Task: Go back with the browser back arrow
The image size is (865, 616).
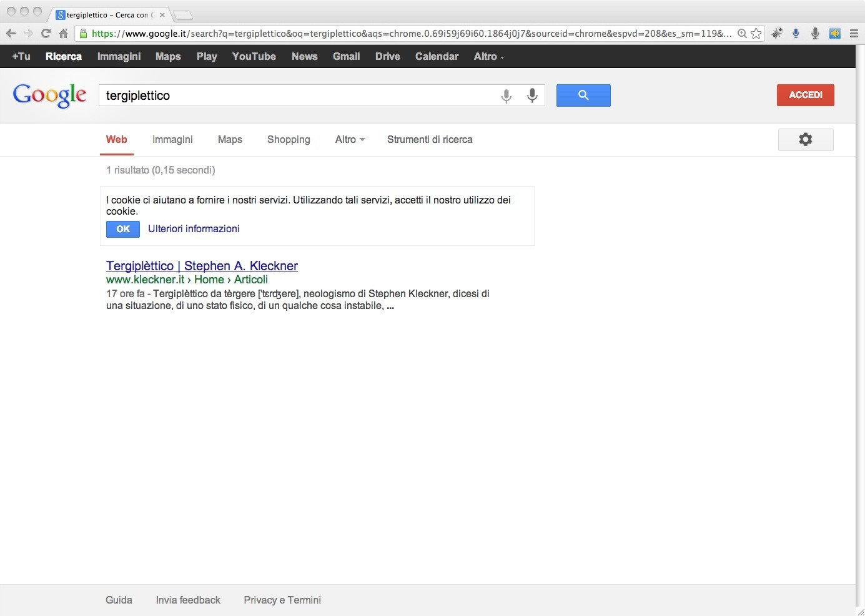Action: (11, 34)
